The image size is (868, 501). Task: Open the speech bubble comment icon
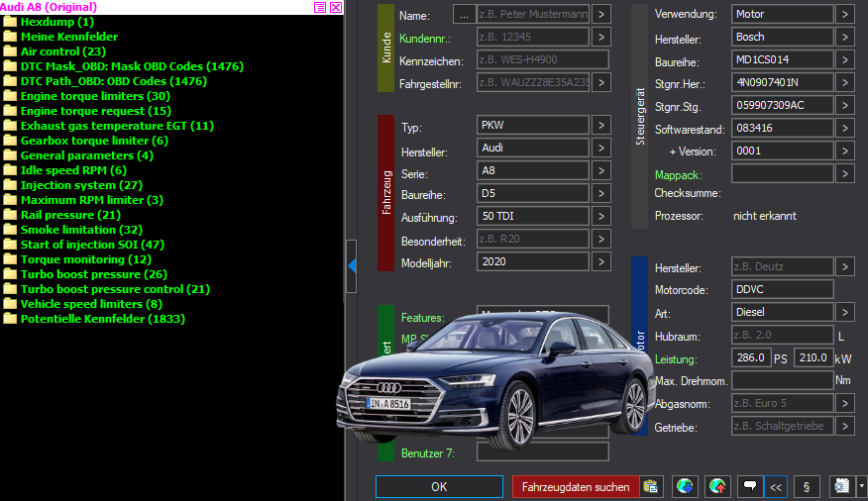(x=750, y=486)
